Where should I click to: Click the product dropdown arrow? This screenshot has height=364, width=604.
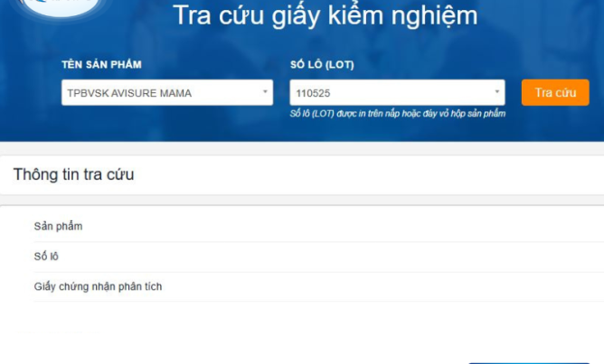click(265, 92)
